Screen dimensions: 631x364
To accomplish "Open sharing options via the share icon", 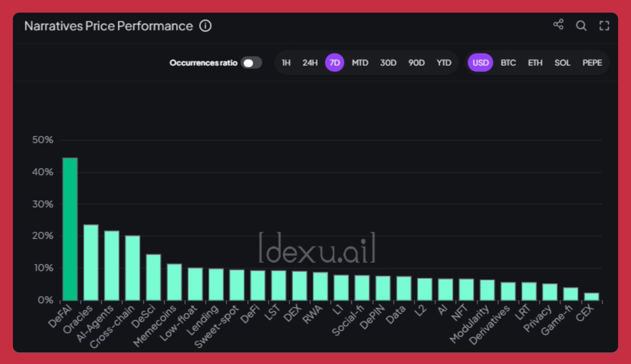I will [558, 24].
